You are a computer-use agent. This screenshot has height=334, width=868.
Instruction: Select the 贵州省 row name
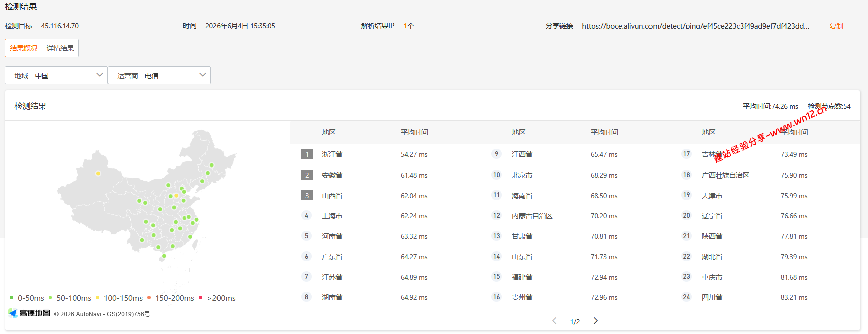click(x=522, y=297)
